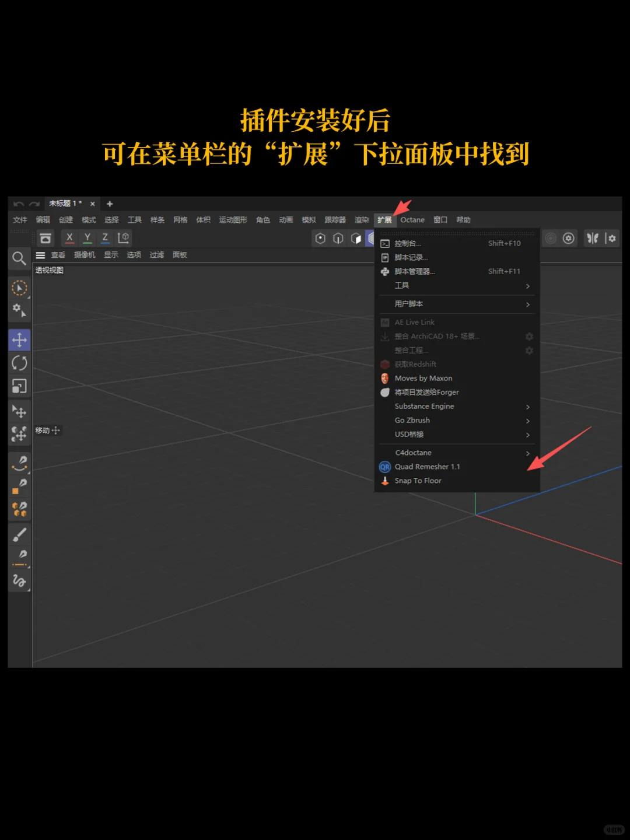
Task: Toggle the Z axis lock
Action: (104, 238)
